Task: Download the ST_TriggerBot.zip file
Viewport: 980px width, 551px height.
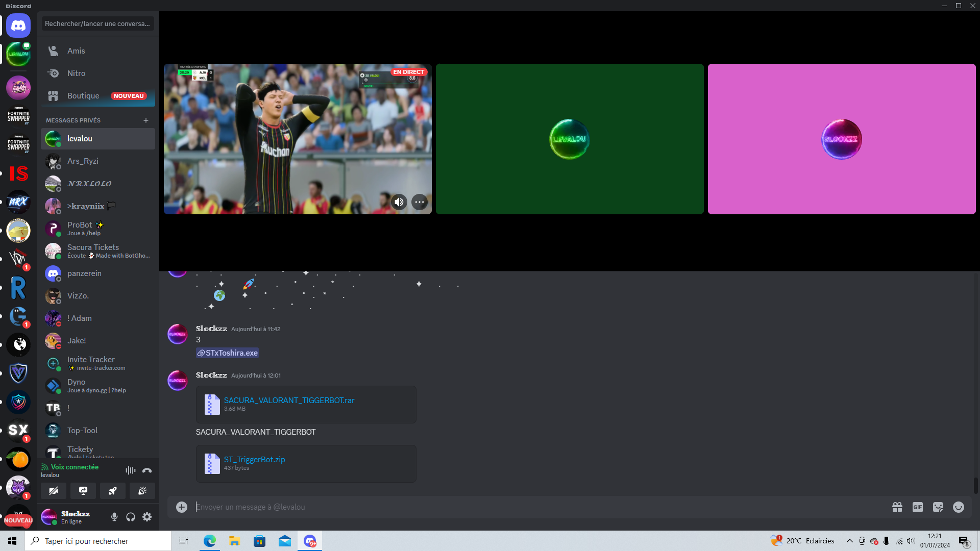Action: [254, 460]
